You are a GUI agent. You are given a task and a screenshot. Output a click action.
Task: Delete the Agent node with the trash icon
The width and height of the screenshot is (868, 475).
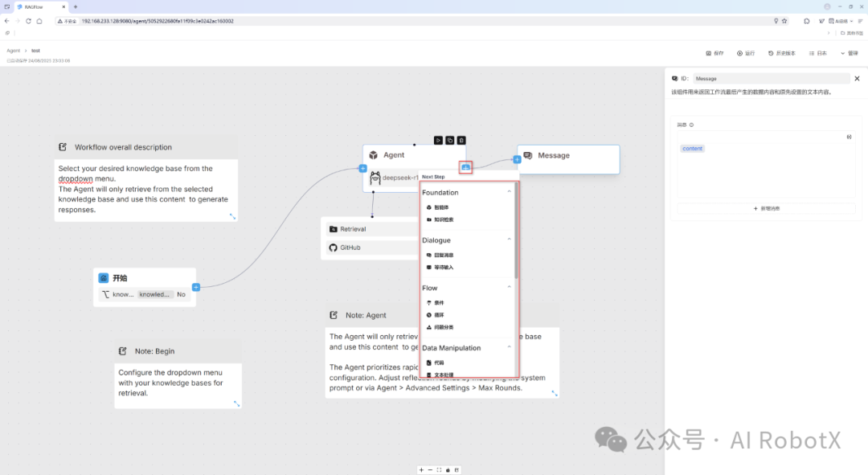pos(461,140)
